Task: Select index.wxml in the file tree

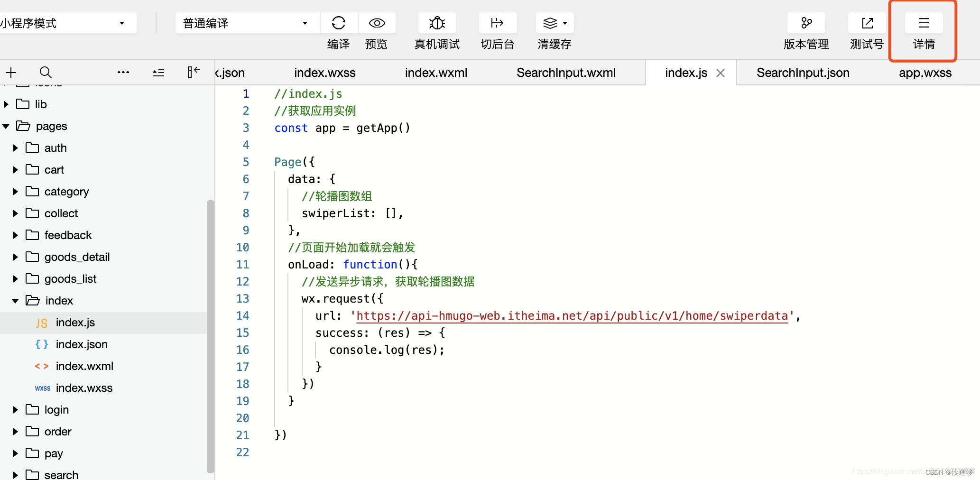Action: [x=84, y=366]
